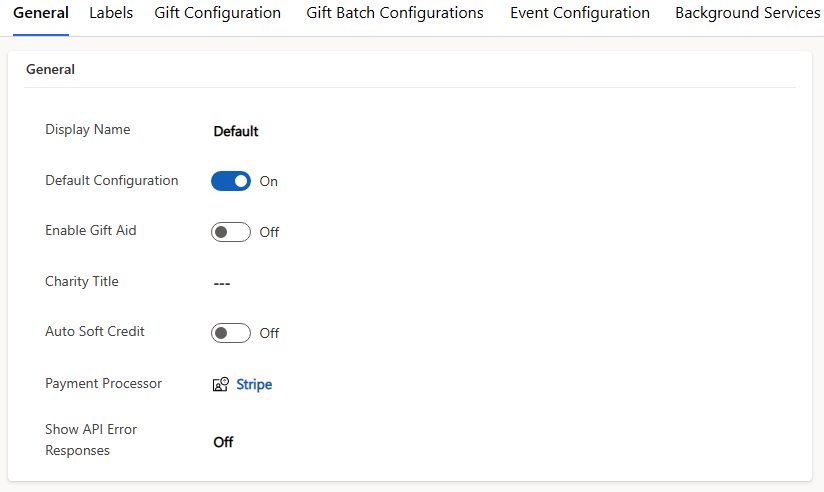824x492 pixels.
Task: Click the Display Name label
Action: (x=87, y=130)
